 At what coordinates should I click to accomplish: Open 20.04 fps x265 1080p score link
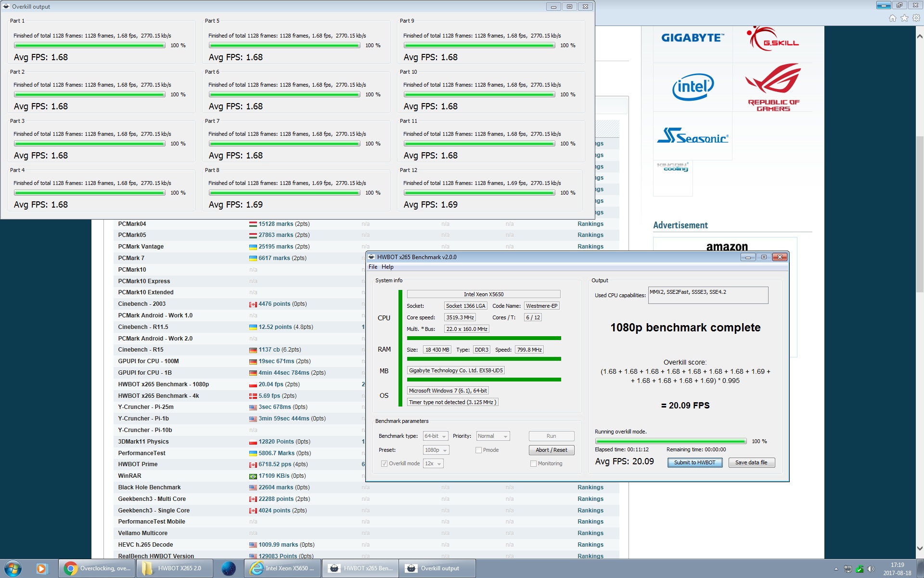[271, 384]
